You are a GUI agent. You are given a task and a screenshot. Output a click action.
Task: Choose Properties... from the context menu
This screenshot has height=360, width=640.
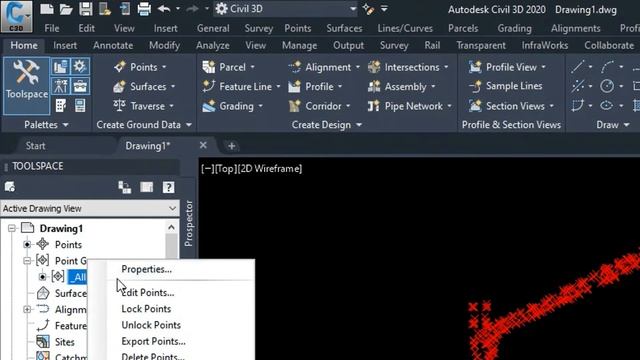[147, 269]
